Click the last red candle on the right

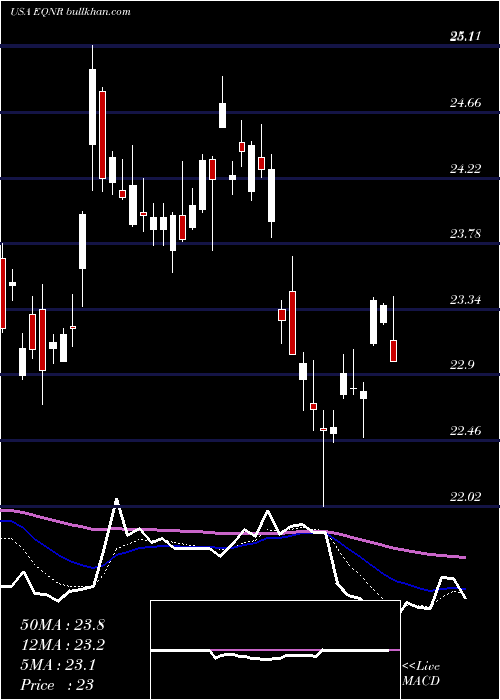[x=393, y=351]
